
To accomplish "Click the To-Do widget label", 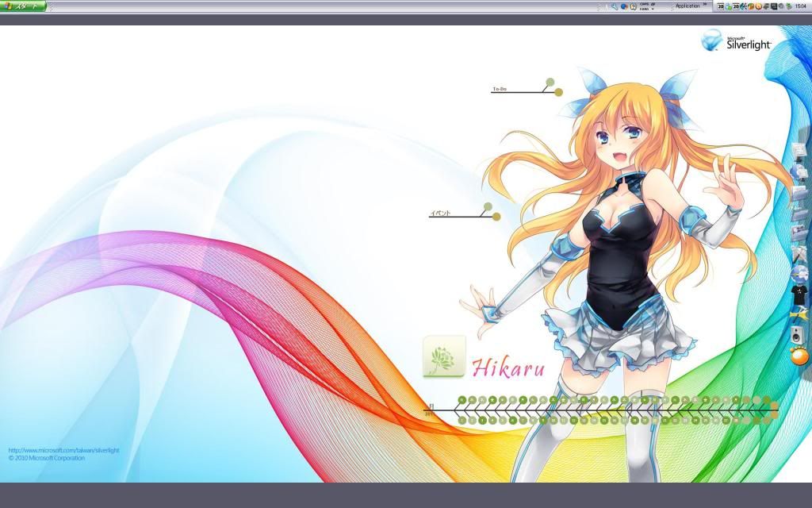I will (500, 89).
